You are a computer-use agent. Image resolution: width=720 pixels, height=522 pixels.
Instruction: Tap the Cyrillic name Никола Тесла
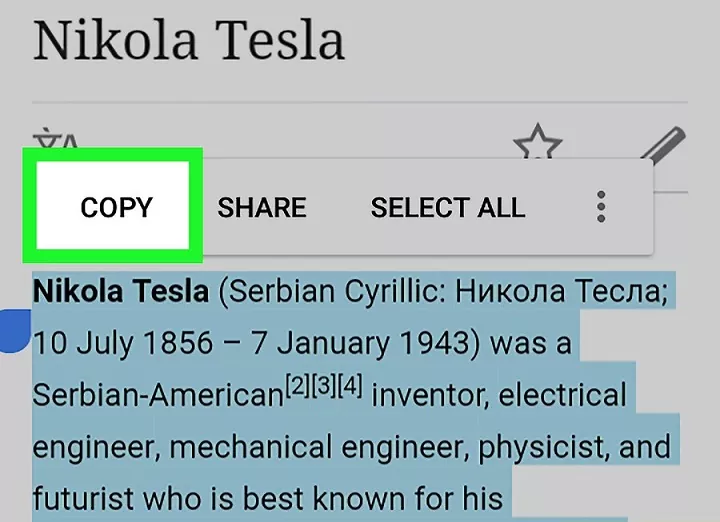(562, 291)
